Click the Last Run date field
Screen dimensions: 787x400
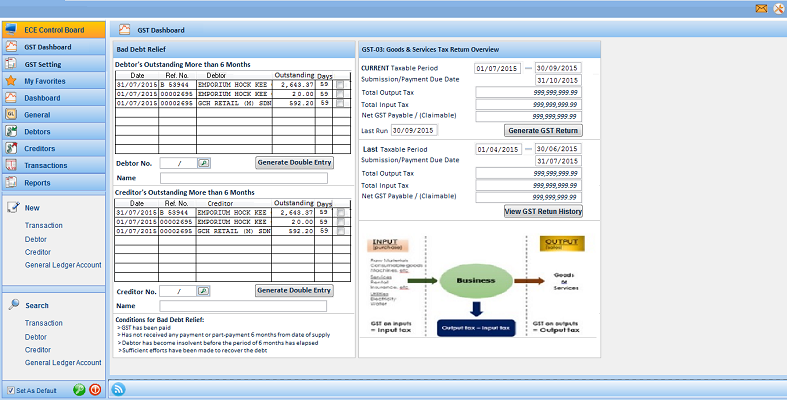tap(414, 130)
